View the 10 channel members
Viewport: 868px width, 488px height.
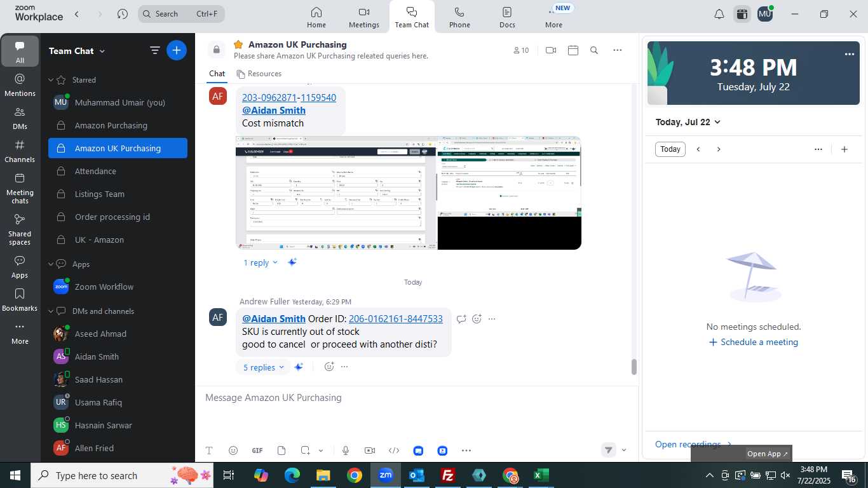(521, 50)
